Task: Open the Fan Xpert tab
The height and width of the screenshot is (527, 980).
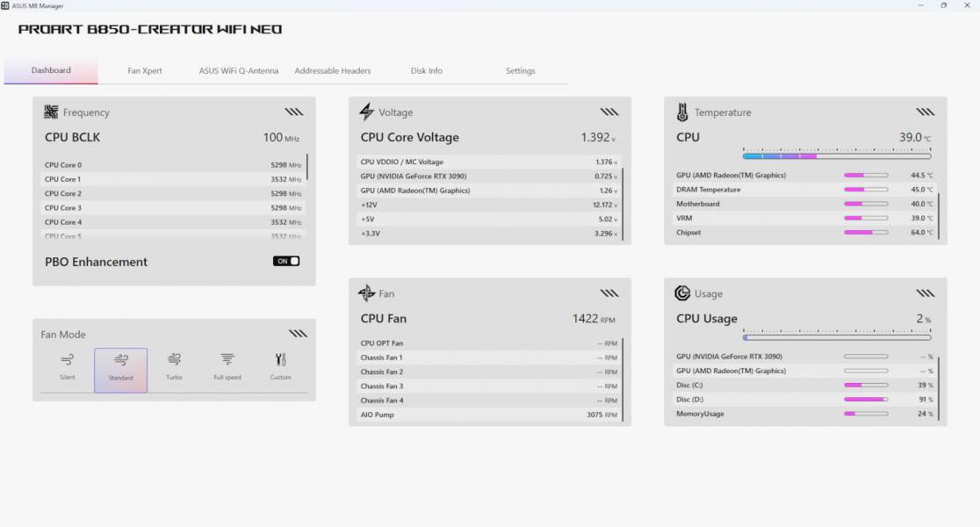Action: 144,70
